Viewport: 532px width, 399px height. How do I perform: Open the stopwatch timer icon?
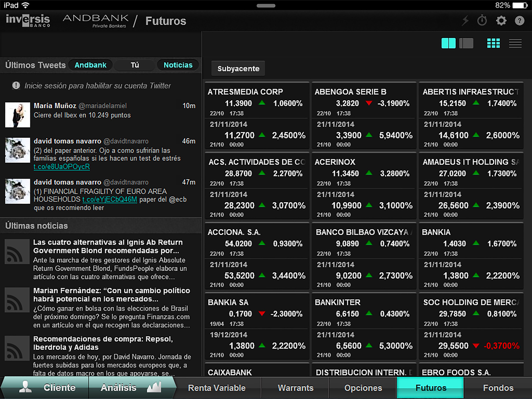click(482, 20)
